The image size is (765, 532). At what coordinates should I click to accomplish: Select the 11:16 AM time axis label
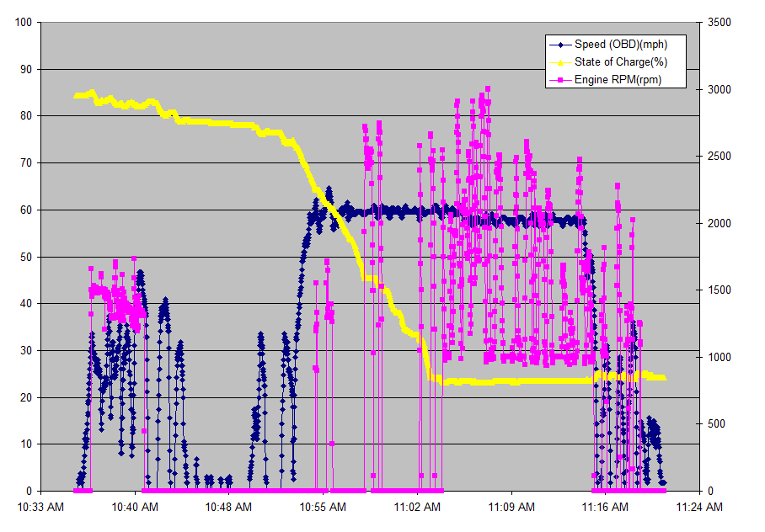pos(605,507)
